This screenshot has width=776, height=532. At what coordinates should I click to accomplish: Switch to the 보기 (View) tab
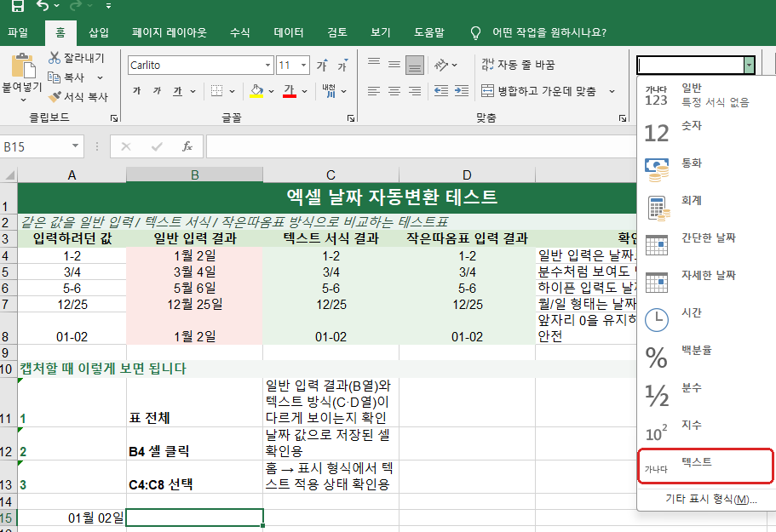tap(381, 32)
